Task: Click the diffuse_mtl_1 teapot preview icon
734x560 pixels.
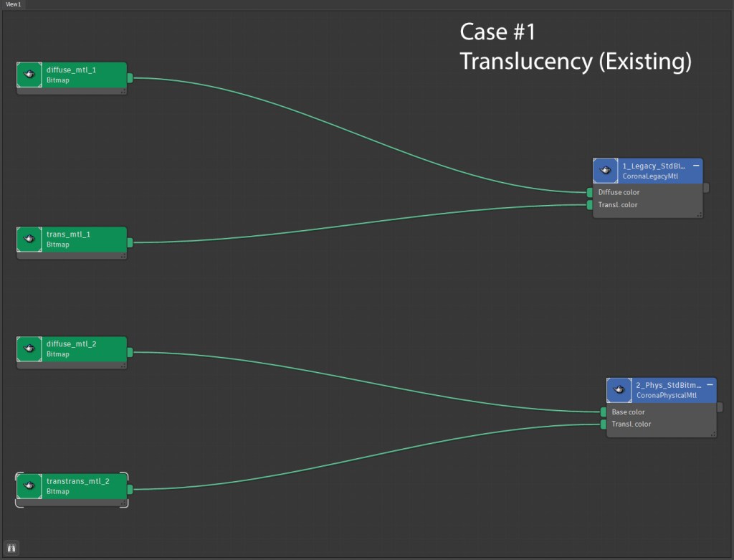Action: click(29, 75)
